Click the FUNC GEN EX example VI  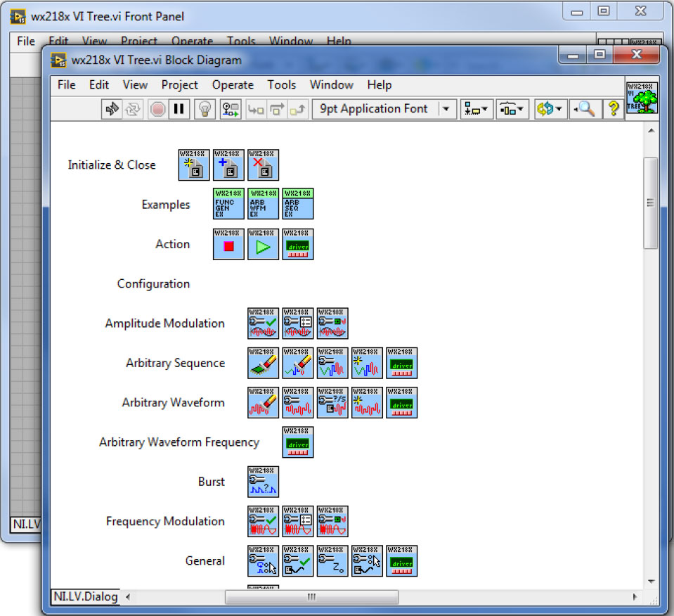pos(228,205)
